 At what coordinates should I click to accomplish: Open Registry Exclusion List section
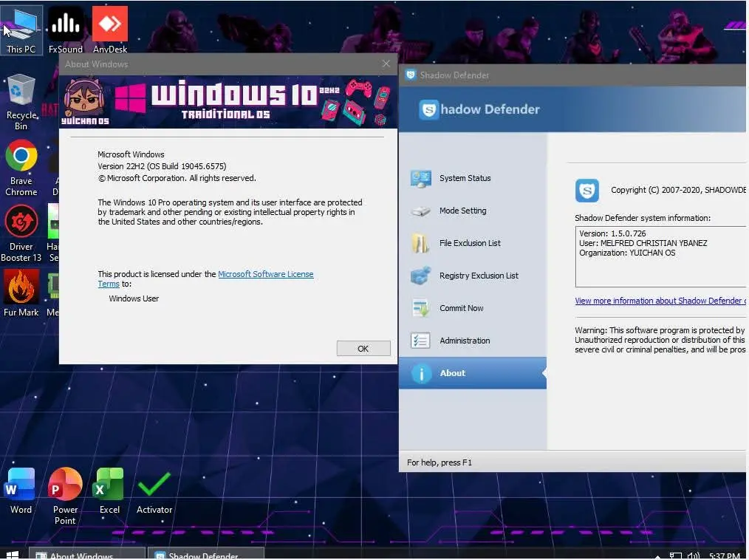tap(479, 276)
